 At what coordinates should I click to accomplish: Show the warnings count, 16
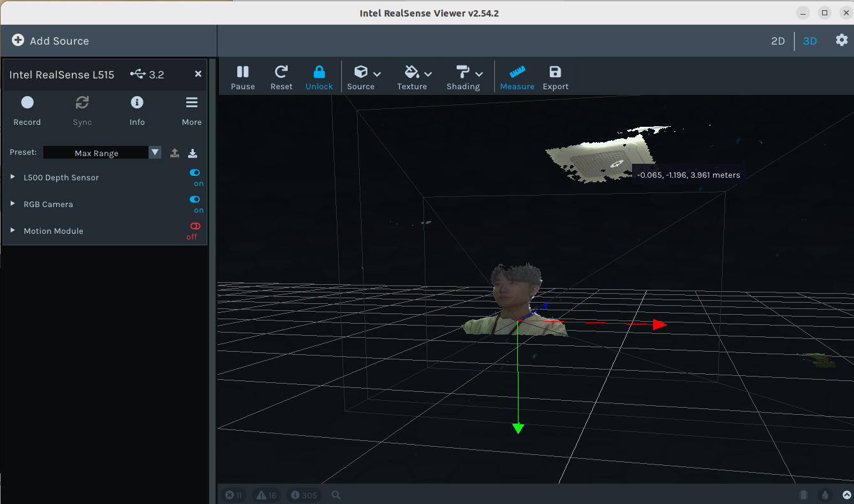coord(267,495)
